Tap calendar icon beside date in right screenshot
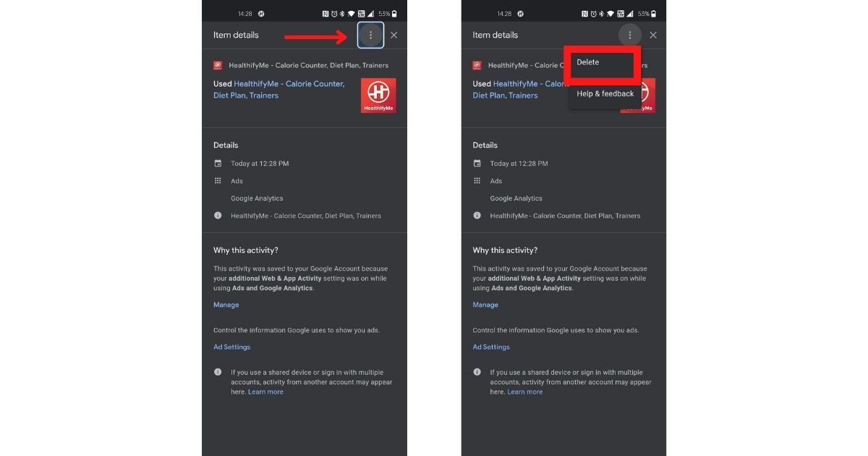This screenshot has height=456, width=868. pos(477,164)
